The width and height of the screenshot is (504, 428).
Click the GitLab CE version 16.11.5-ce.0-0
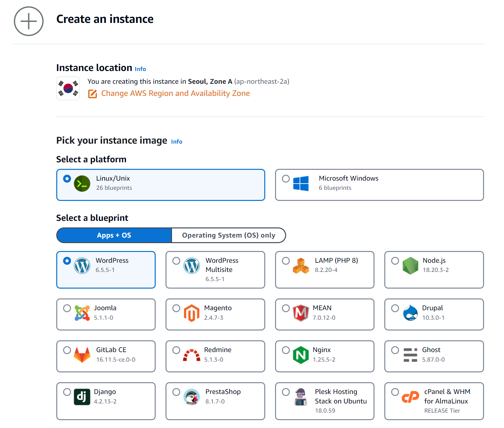116,360
